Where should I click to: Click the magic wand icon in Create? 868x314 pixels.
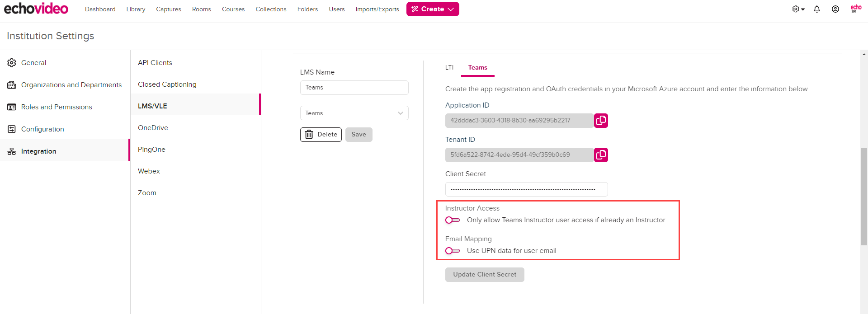415,9
